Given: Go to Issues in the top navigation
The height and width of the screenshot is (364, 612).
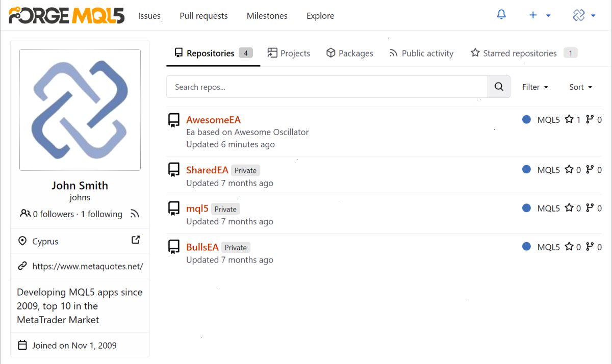Looking at the screenshot, I should (x=149, y=16).
